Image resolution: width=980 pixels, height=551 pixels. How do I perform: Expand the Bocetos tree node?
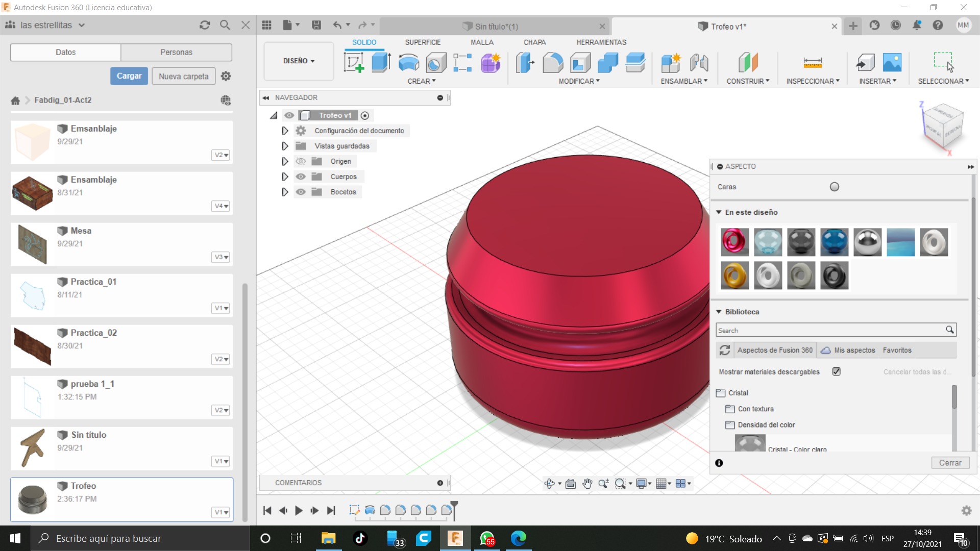pos(285,192)
